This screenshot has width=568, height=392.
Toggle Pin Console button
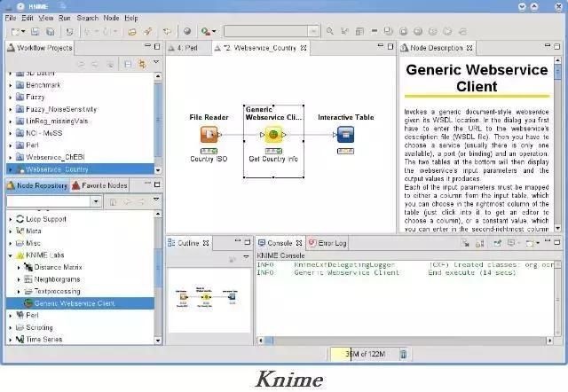(x=497, y=243)
